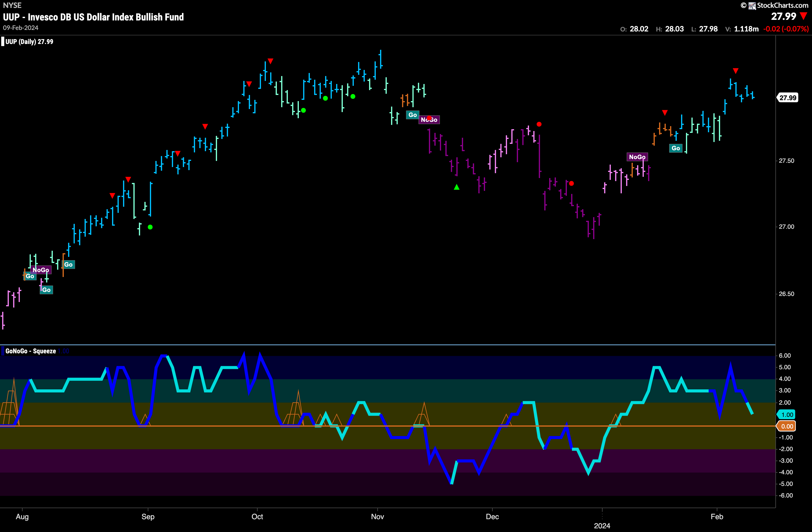Click the 26.50 price axis label
This screenshot has height=532, width=812.
pos(786,294)
